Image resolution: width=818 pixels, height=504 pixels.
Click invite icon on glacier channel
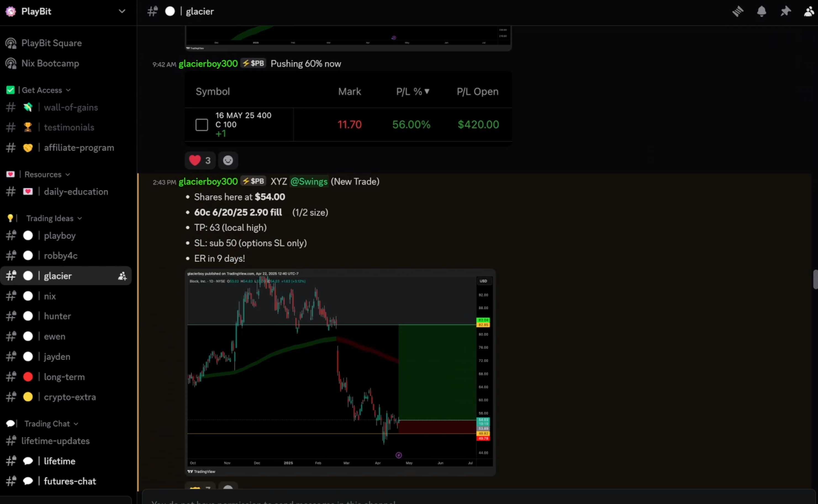point(122,276)
